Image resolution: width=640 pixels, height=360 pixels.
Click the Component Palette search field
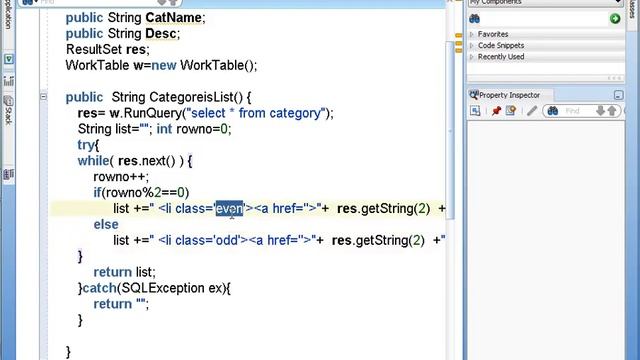544,19
